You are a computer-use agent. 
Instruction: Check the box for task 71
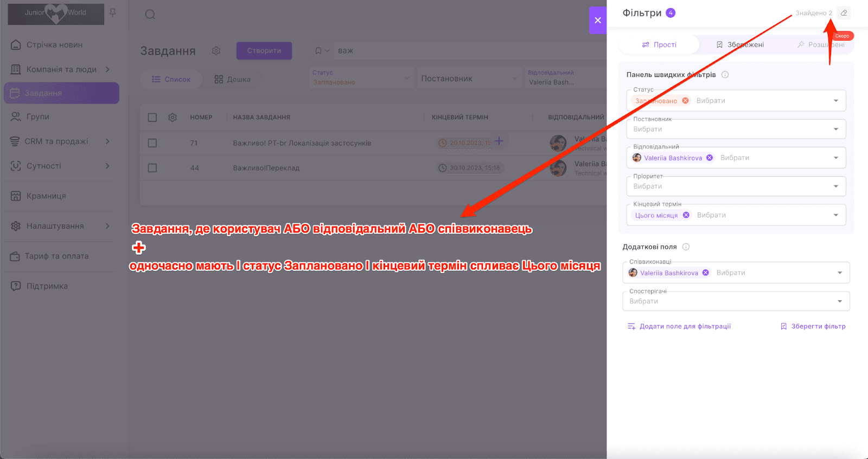tap(152, 143)
